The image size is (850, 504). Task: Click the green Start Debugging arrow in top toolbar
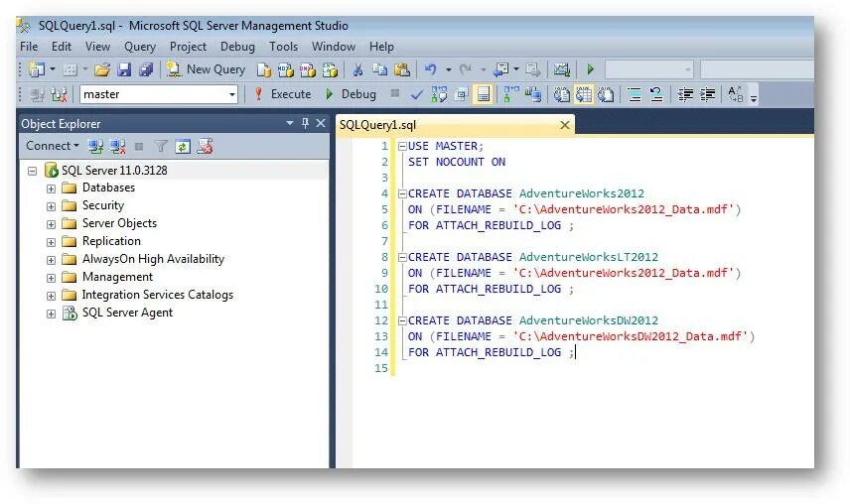coord(591,69)
